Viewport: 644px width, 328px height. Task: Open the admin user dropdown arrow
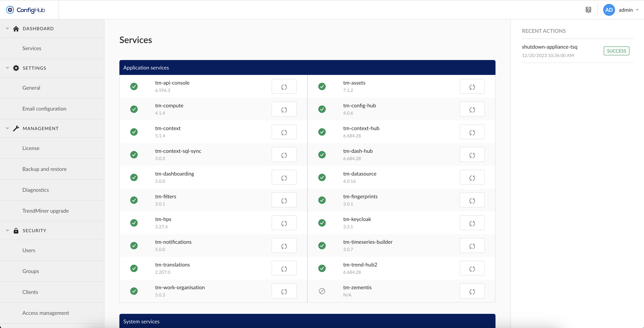click(x=637, y=10)
